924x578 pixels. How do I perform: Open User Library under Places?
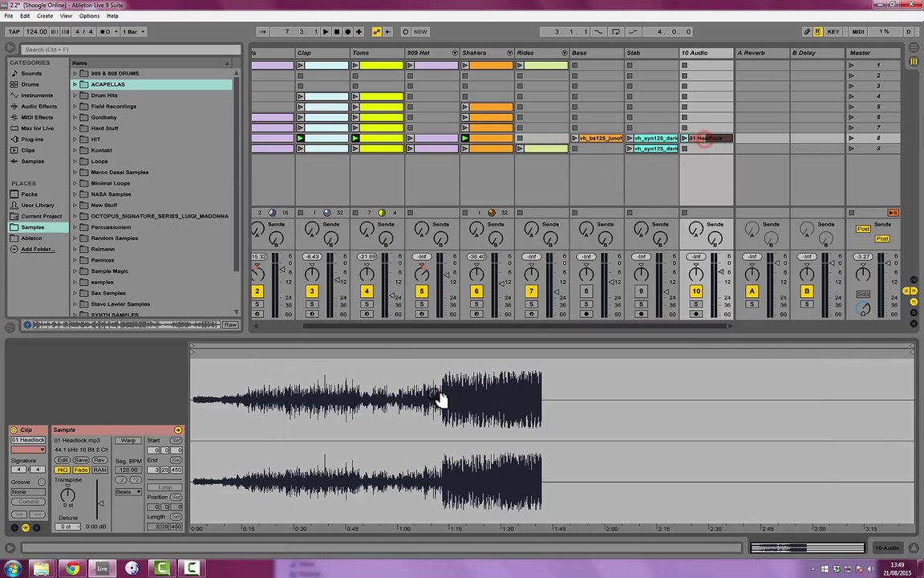[37, 206]
